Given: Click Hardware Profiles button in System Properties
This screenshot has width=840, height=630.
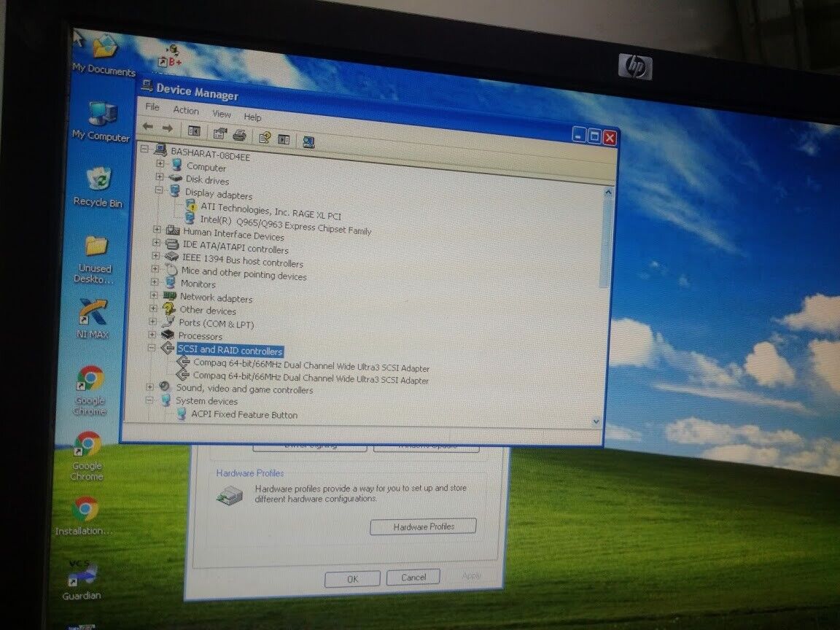Looking at the screenshot, I should pyautogui.click(x=423, y=526).
